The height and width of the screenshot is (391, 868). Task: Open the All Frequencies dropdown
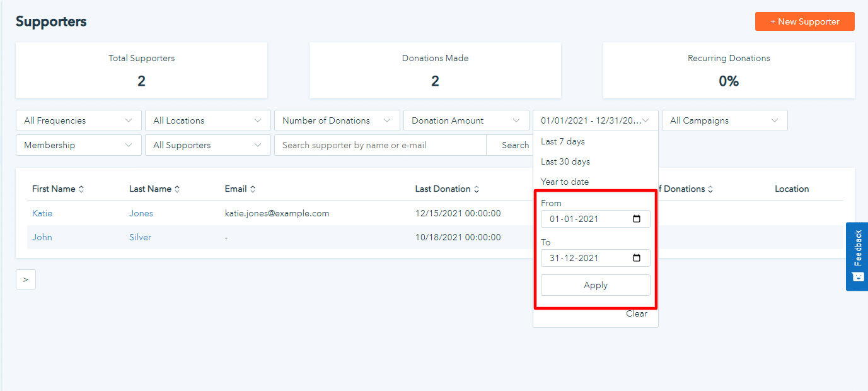pyautogui.click(x=78, y=120)
